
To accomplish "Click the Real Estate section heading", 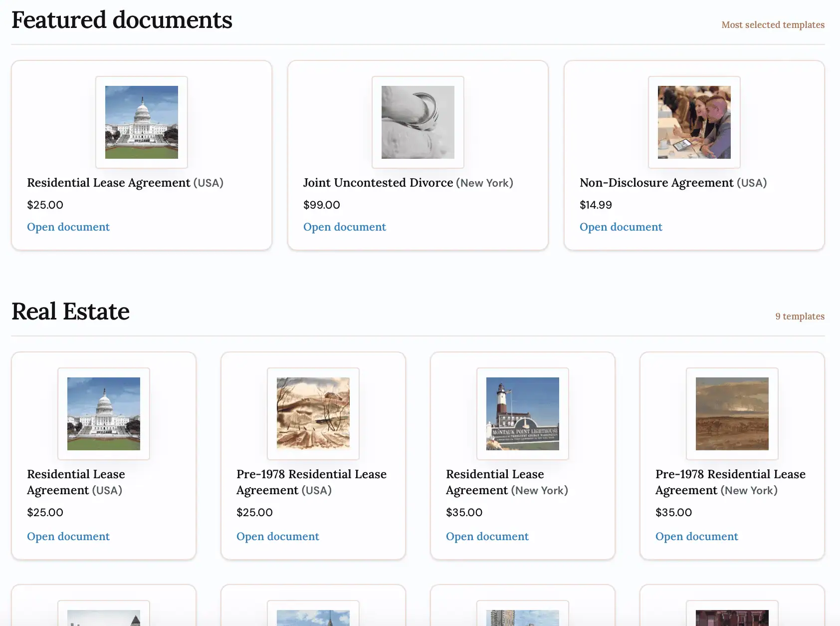I will (x=70, y=312).
